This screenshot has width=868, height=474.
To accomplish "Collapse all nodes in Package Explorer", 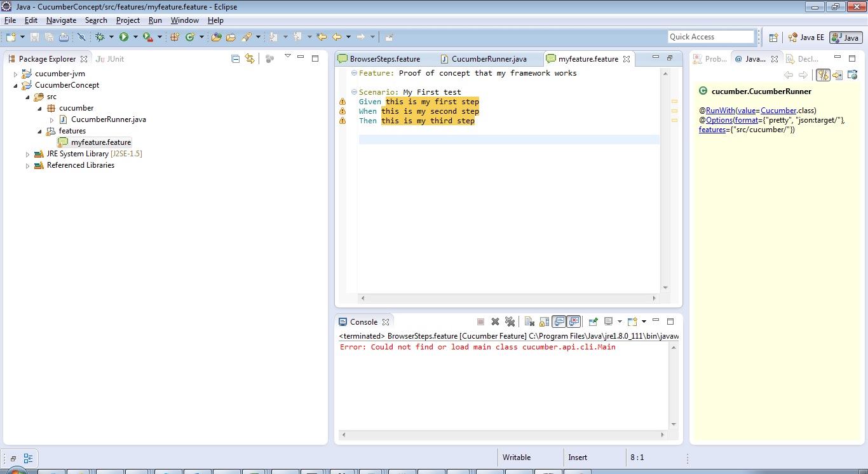I will [x=234, y=58].
